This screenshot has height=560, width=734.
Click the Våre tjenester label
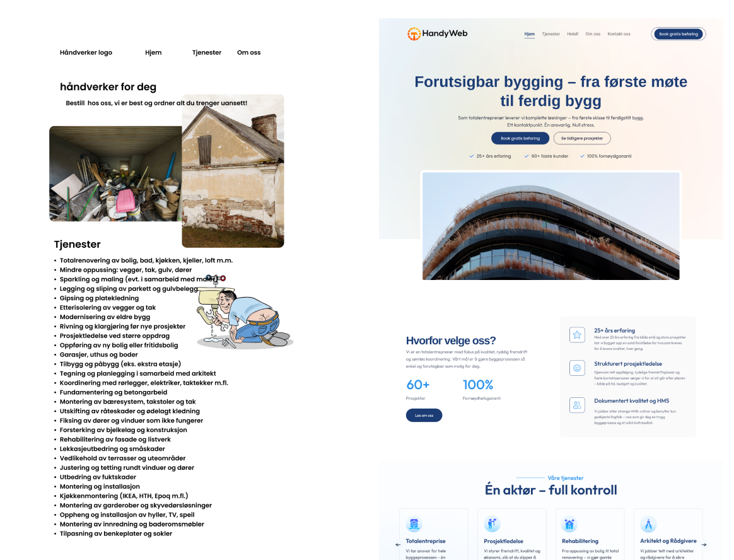[566, 477]
